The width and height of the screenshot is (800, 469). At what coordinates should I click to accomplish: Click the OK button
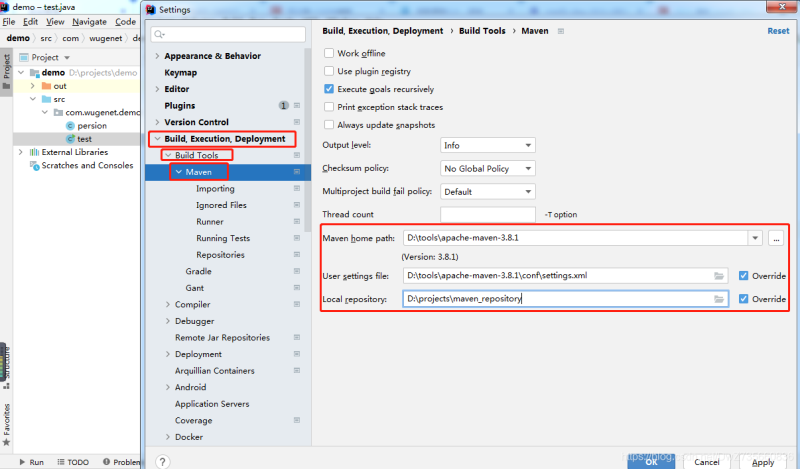(651, 461)
